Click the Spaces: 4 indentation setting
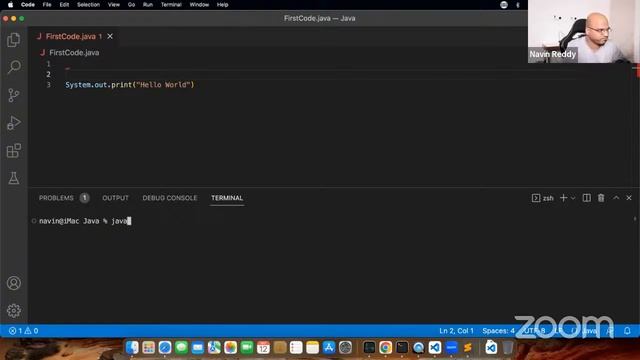 pos(498,331)
